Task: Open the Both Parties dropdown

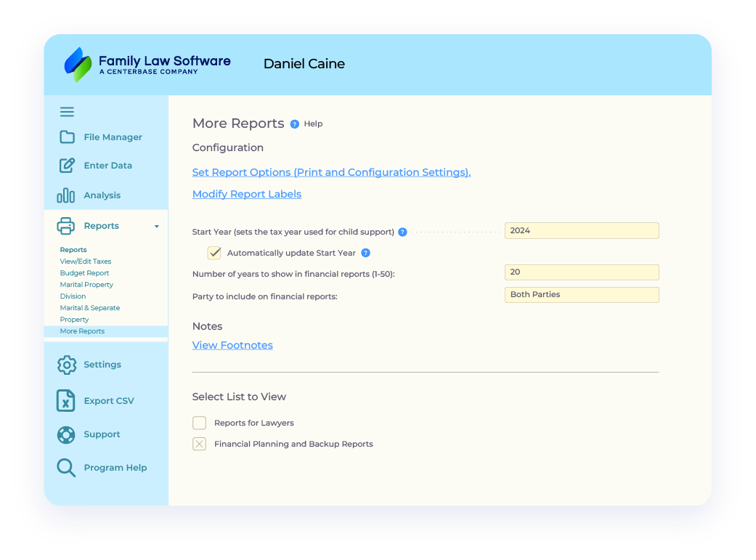Action: [x=581, y=295]
